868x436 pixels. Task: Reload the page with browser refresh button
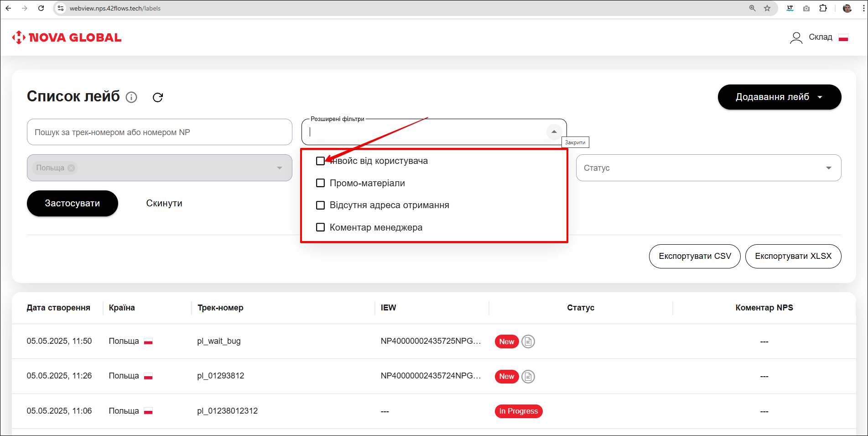tap(41, 8)
